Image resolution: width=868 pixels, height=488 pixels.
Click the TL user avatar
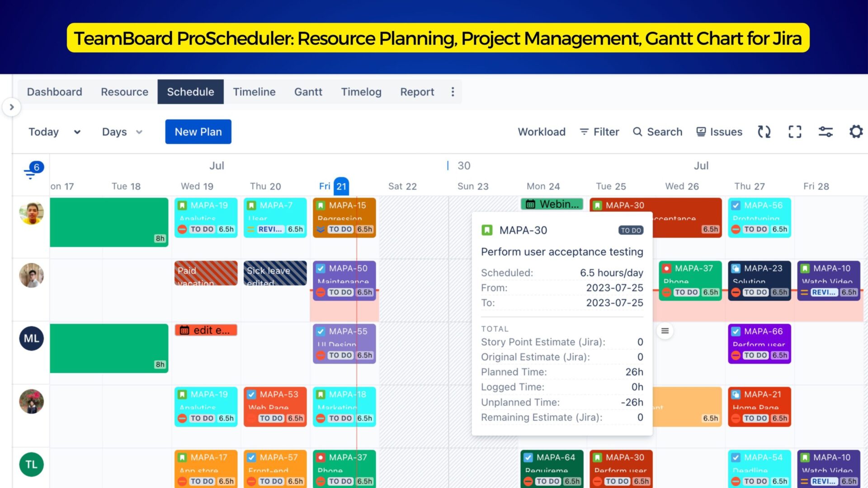[x=31, y=465]
